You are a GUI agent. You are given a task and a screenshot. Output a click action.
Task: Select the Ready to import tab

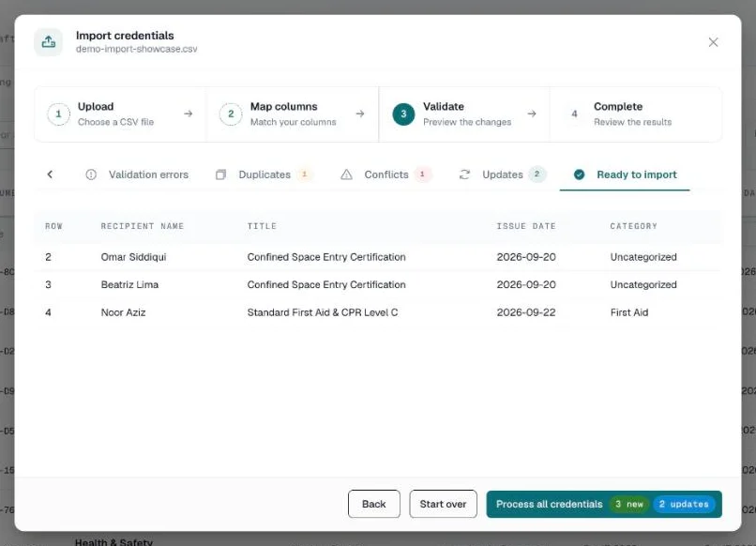[625, 175]
